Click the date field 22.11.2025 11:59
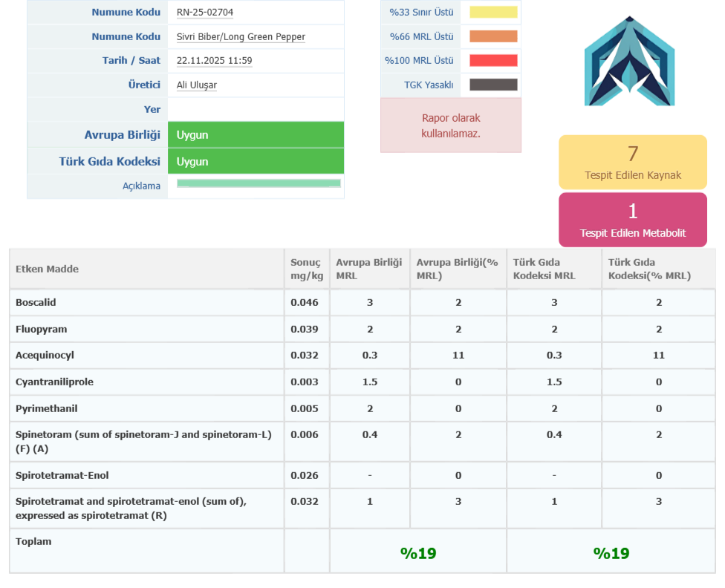 point(214,61)
